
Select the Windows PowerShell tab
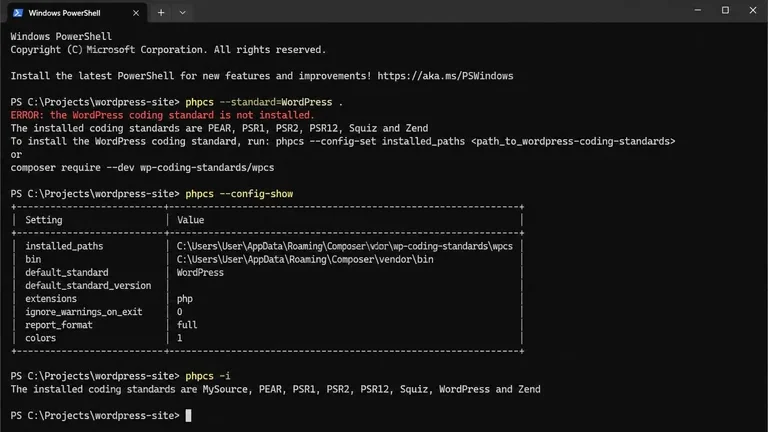77,13
